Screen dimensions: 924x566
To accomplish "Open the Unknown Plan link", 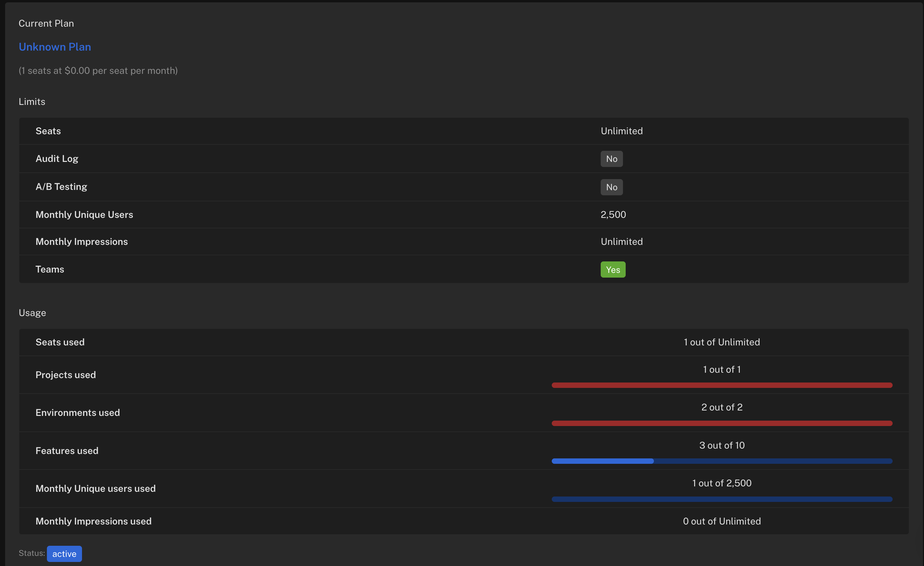I will (x=55, y=47).
